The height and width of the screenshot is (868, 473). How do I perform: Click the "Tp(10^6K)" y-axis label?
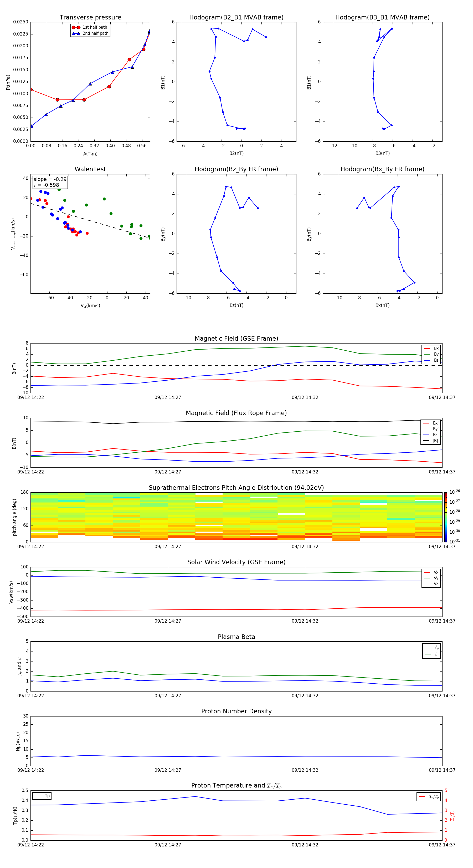(15, 815)
